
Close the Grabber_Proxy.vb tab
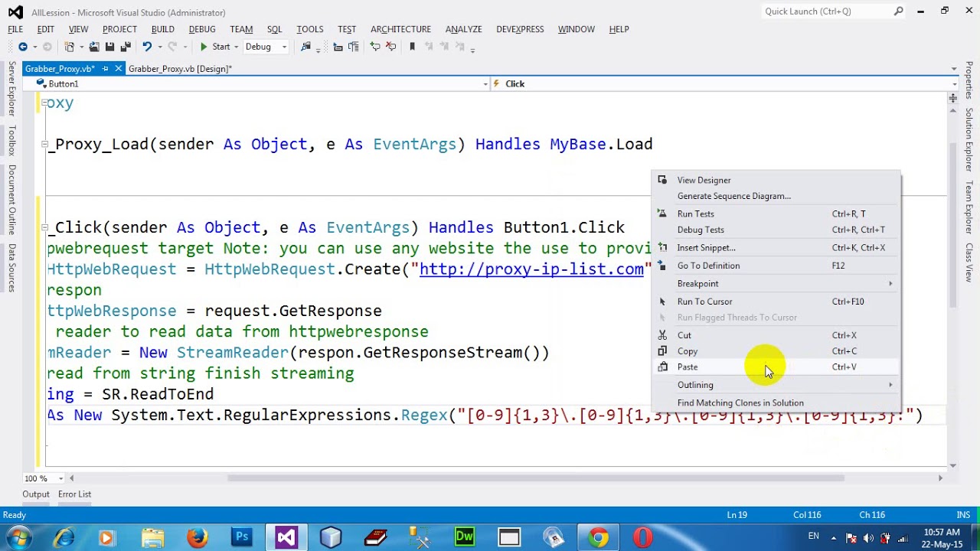pos(118,69)
